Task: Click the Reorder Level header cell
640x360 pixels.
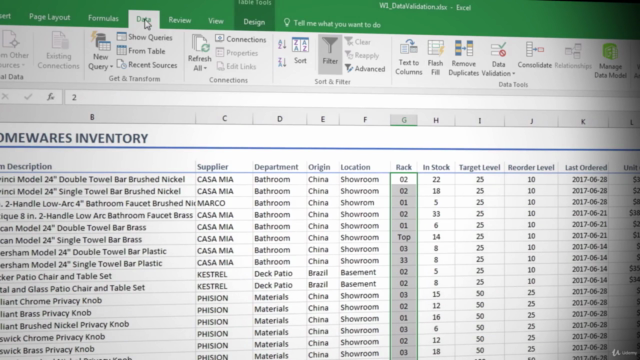Action: 531,167
